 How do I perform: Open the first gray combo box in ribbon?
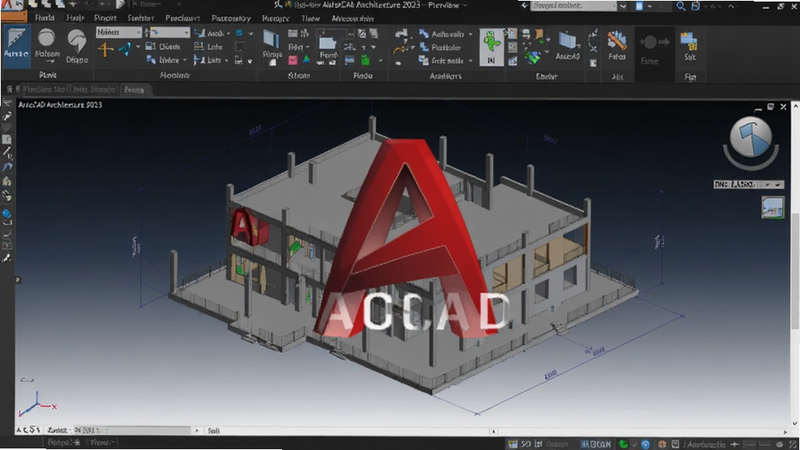tap(118, 32)
